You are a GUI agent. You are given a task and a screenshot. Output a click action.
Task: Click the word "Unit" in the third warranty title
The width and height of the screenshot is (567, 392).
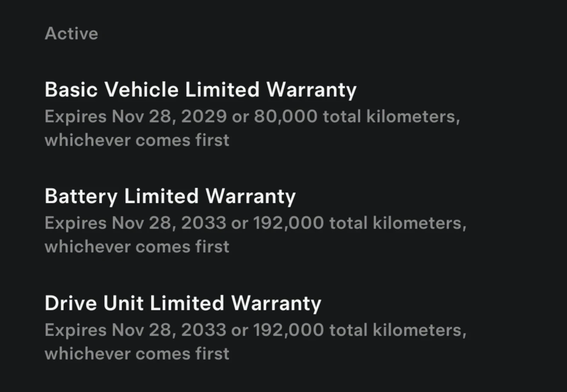(123, 303)
